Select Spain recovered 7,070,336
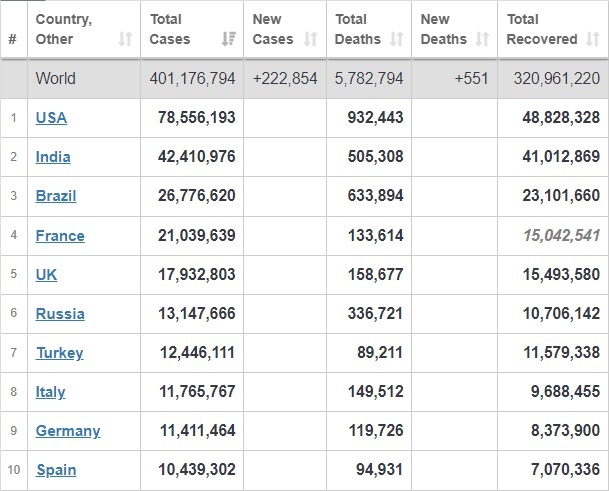The image size is (609, 491). click(566, 469)
